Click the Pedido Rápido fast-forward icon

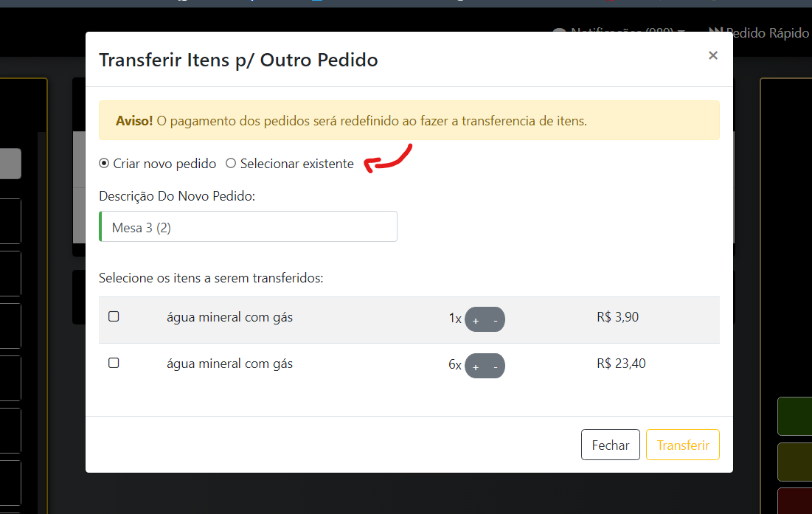(x=716, y=32)
